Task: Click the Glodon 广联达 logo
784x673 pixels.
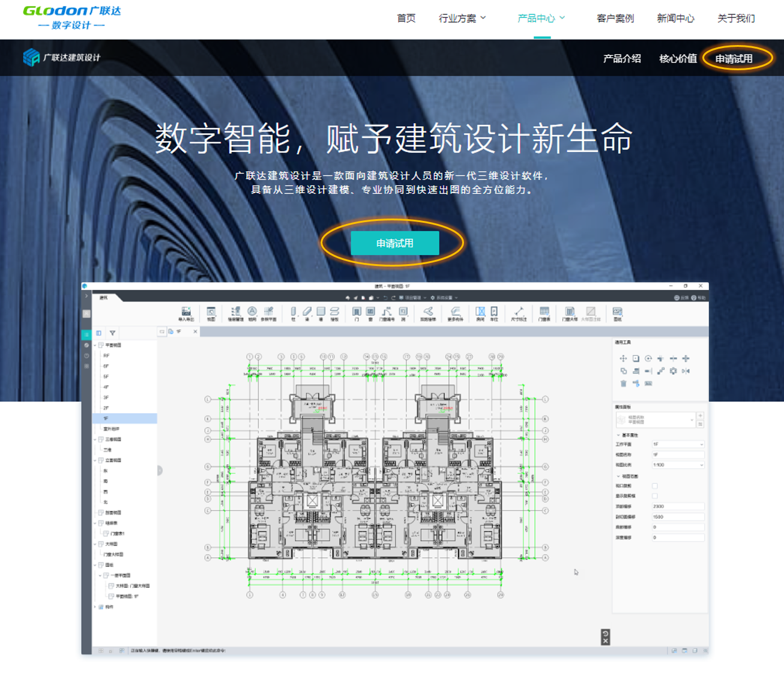Action: coord(71,17)
